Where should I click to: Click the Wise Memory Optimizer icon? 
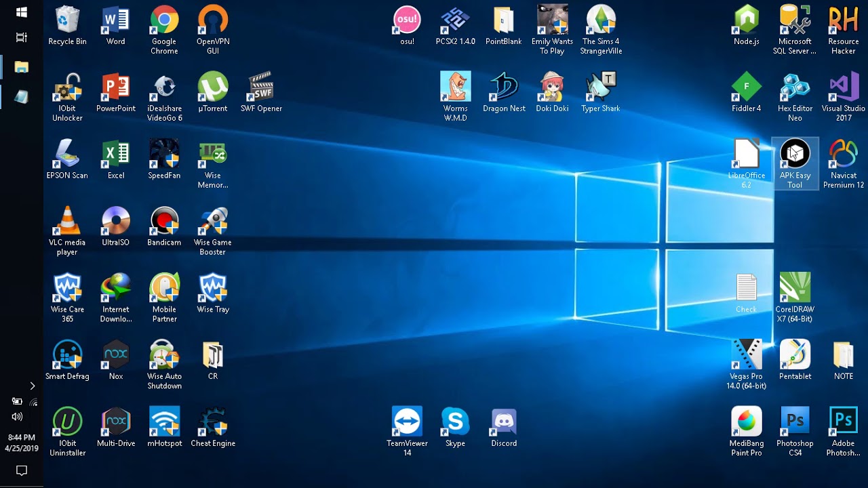(213, 165)
